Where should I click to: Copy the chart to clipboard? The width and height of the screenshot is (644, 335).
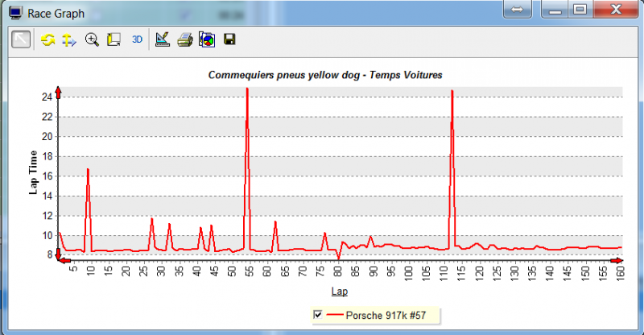(x=207, y=39)
